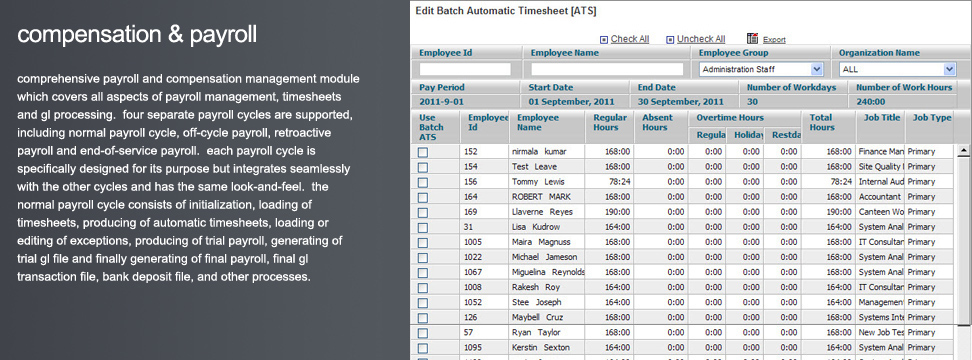The width and height of the screenshot is (972, 360).
Task: Click the Export icon
Action: pos(753,38)
